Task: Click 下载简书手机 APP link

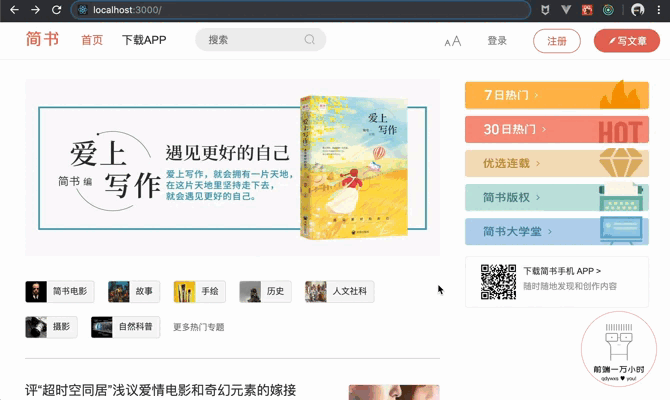Action: [x=562, y=271]
